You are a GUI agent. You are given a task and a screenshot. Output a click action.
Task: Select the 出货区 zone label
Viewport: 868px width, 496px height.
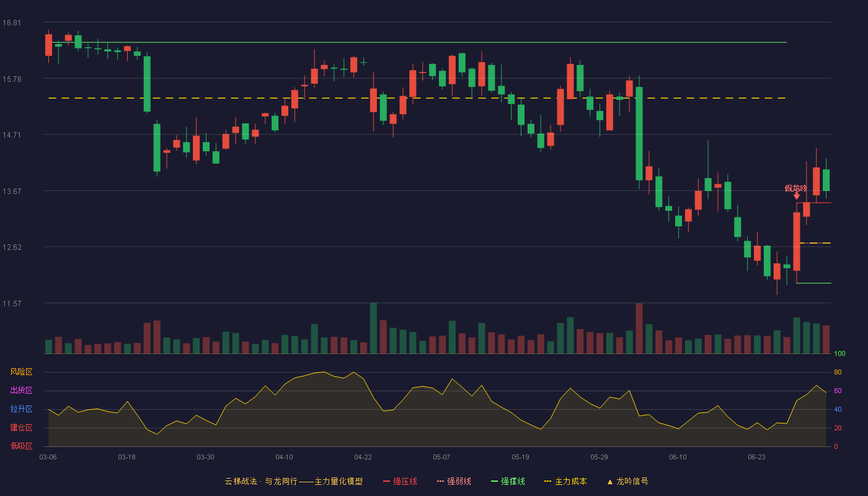pyautogui.click(x=21, y=391)
